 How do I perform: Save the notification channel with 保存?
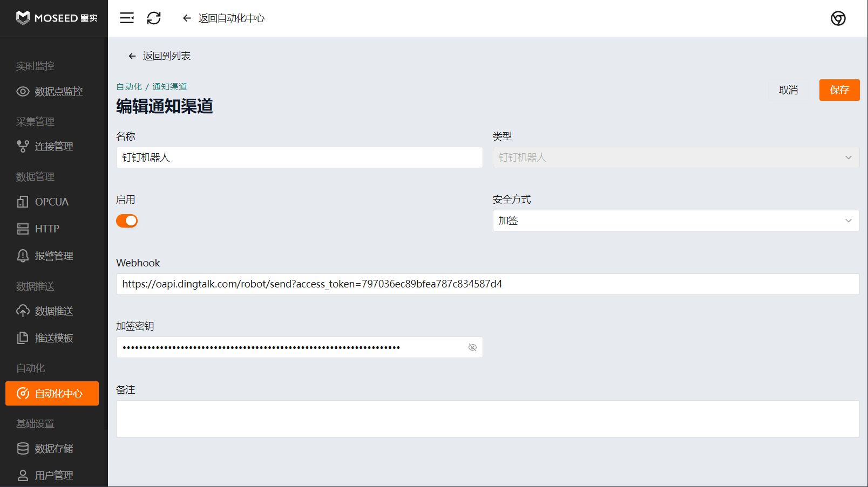(x=839, y=90)
